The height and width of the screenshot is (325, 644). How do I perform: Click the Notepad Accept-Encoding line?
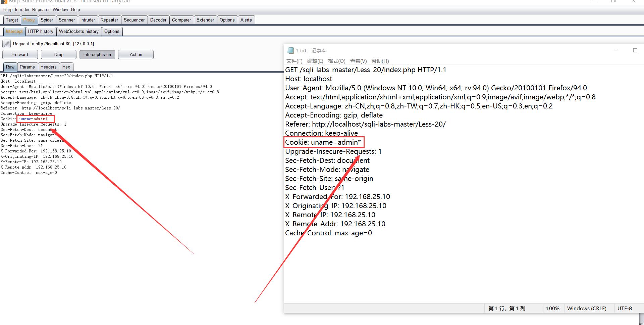pyautogui.click(x=334, y=115)
